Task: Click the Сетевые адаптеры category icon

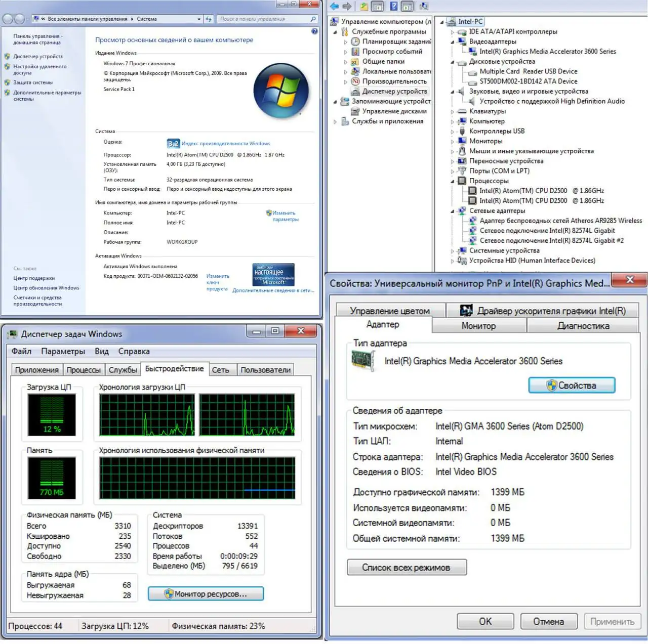Action: tap(462, 211)
